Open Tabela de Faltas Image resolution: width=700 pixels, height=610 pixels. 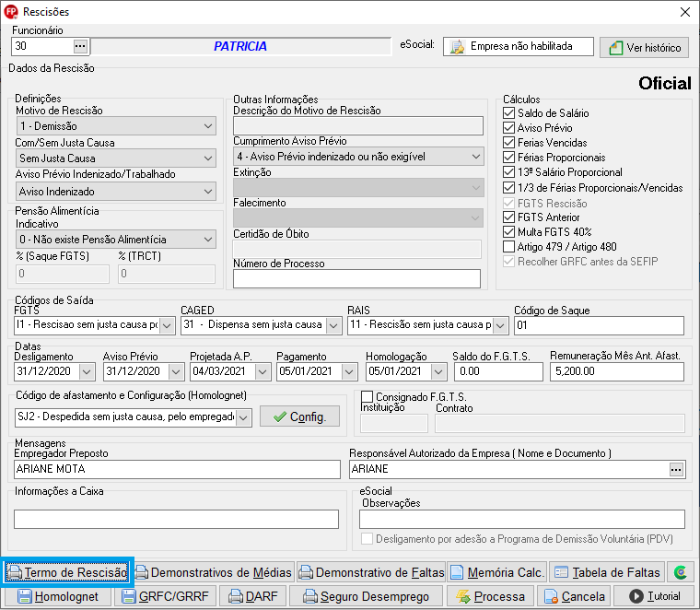click(x=607, y=572)
